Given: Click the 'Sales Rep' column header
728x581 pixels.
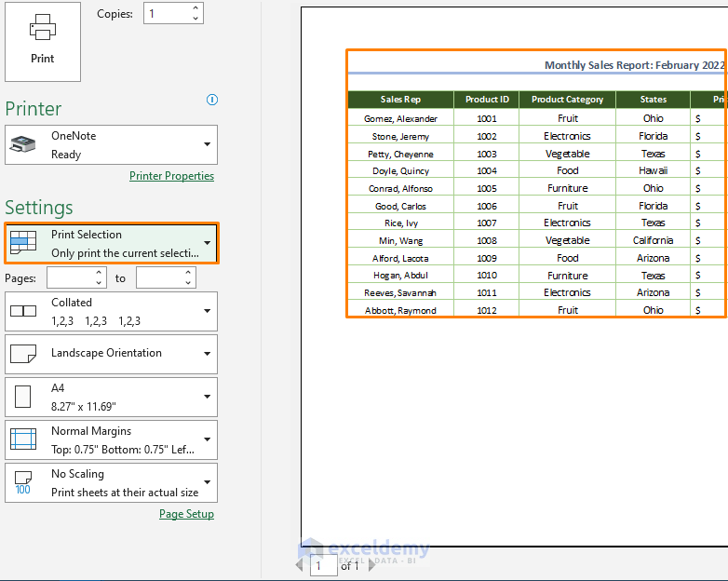Looking at the screenshot, I should pyautogui.click(x=400, y=100).
